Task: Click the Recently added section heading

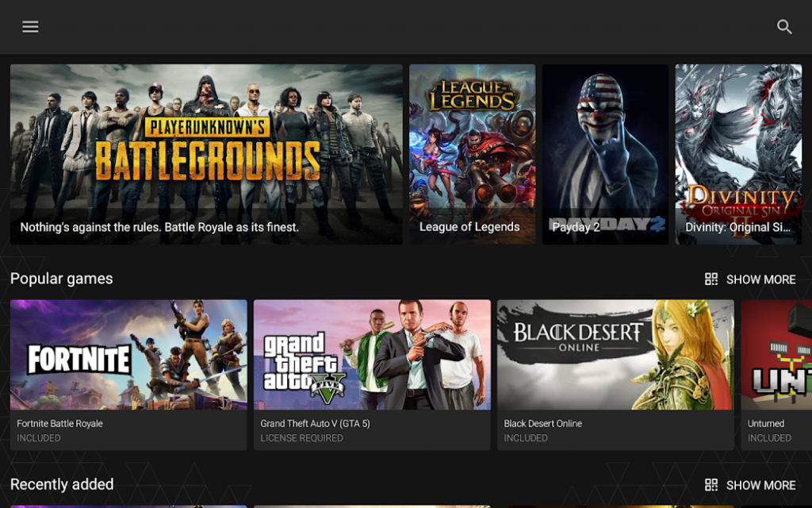Action: [x=62, y=484]
